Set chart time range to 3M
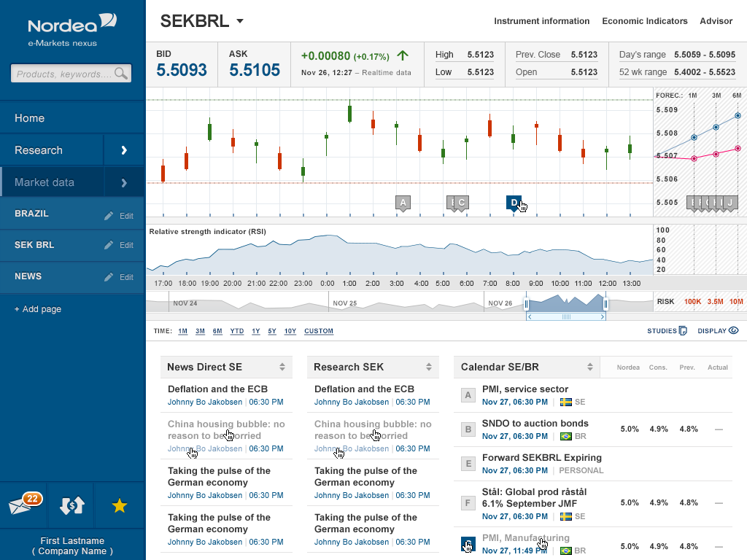 [x=200, y=331]
